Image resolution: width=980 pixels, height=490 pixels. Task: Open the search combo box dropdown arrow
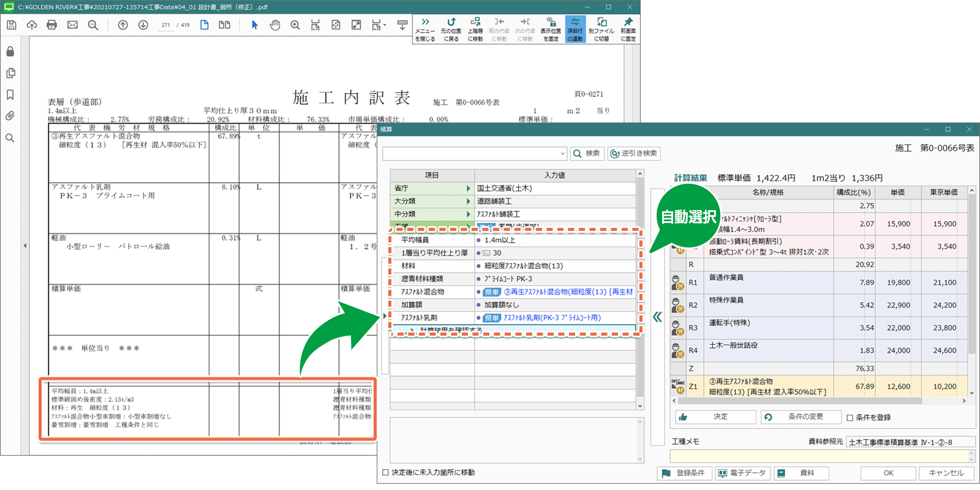pos(562,154)
